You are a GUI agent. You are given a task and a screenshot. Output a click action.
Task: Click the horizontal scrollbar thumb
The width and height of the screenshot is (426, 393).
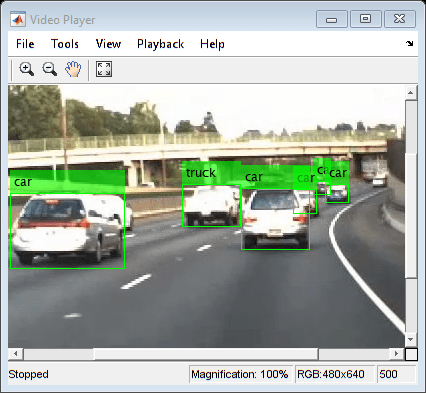pos(206,354)
